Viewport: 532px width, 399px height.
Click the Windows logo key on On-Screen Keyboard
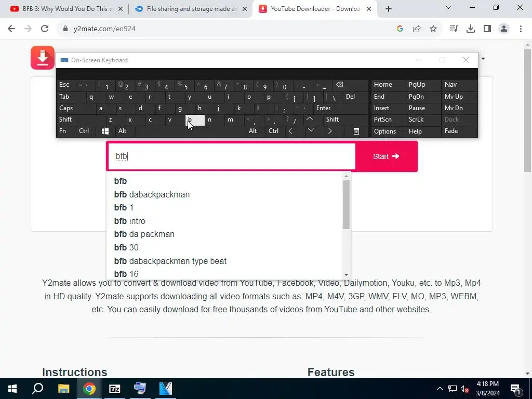point(105,131)
